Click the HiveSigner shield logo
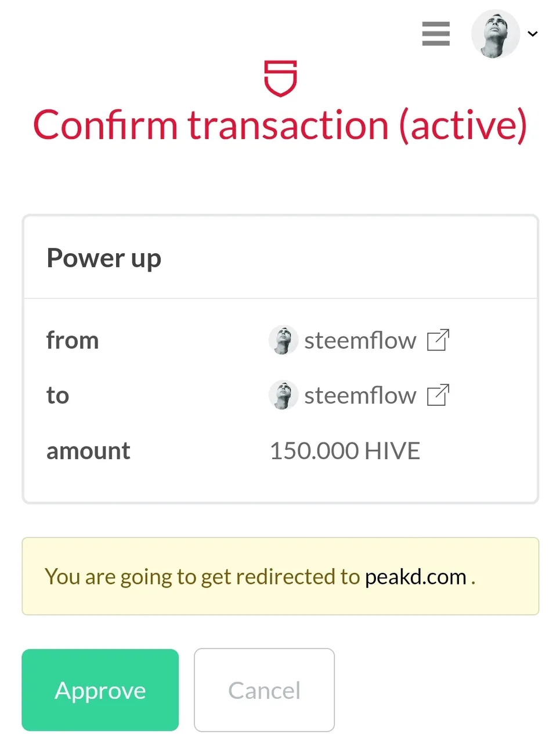560x743 pixels. 280,78
